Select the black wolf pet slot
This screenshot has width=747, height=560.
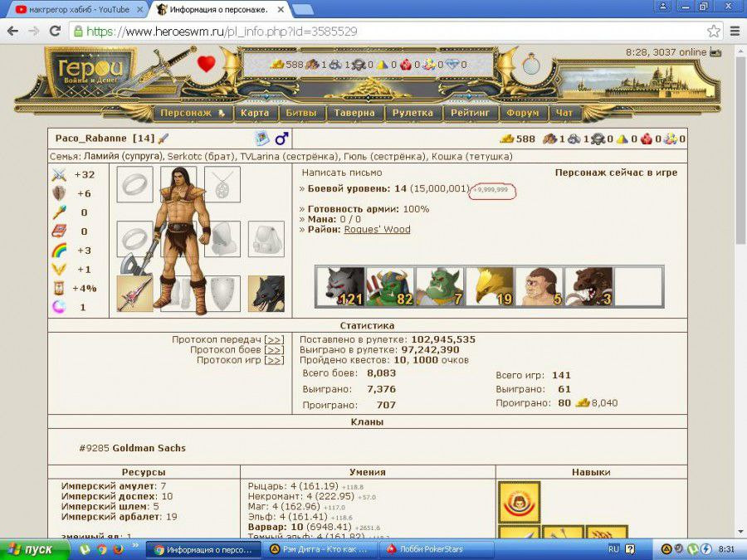point(266,294)
